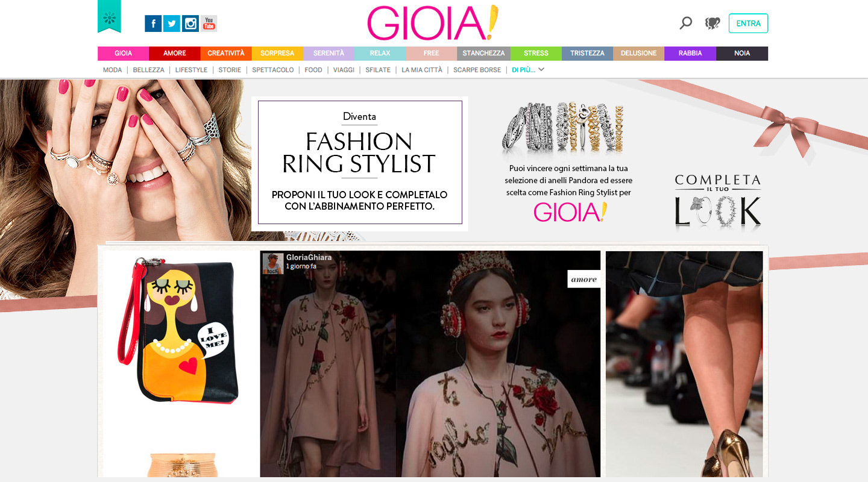
Task: Expand the DI PIÙ... dropdown menu
Action: coord(528,70)
